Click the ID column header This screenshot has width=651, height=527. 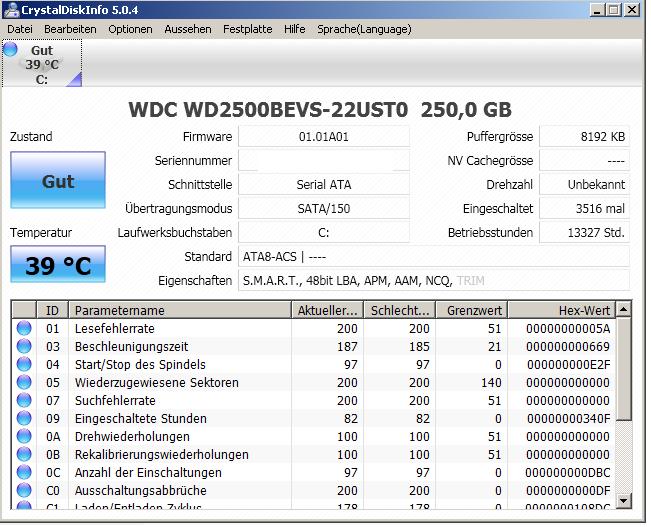(x=52, y=310)
